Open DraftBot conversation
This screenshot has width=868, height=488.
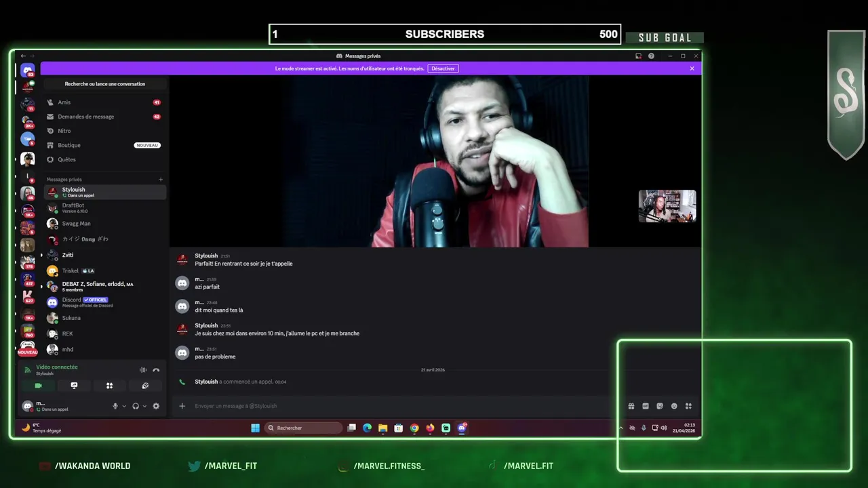[105, 207]
